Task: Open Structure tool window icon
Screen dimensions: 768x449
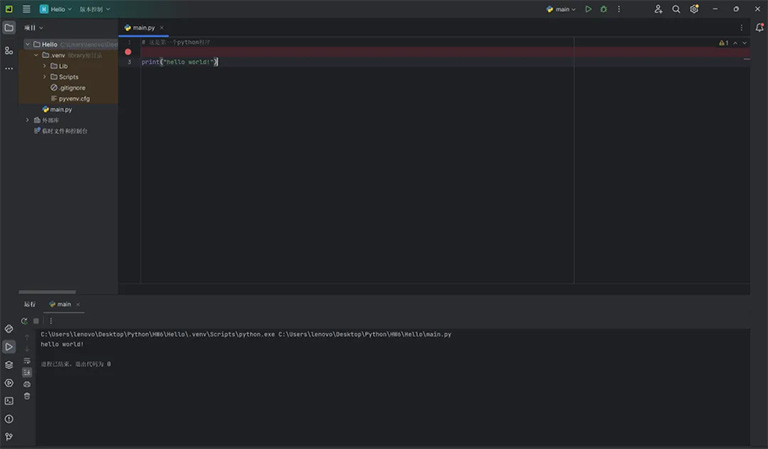Action: pos(9,50)
